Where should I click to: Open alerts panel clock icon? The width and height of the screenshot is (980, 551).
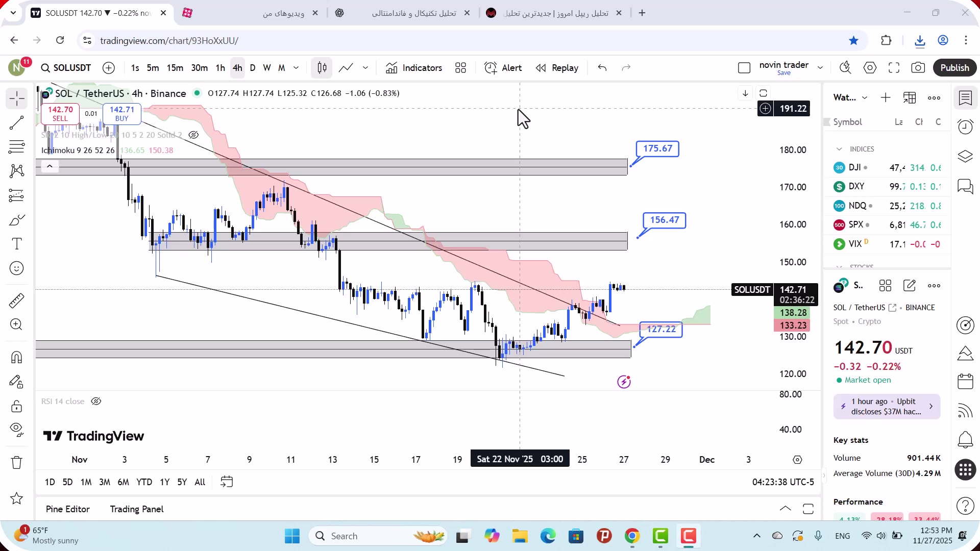click(x=965, y=127)
